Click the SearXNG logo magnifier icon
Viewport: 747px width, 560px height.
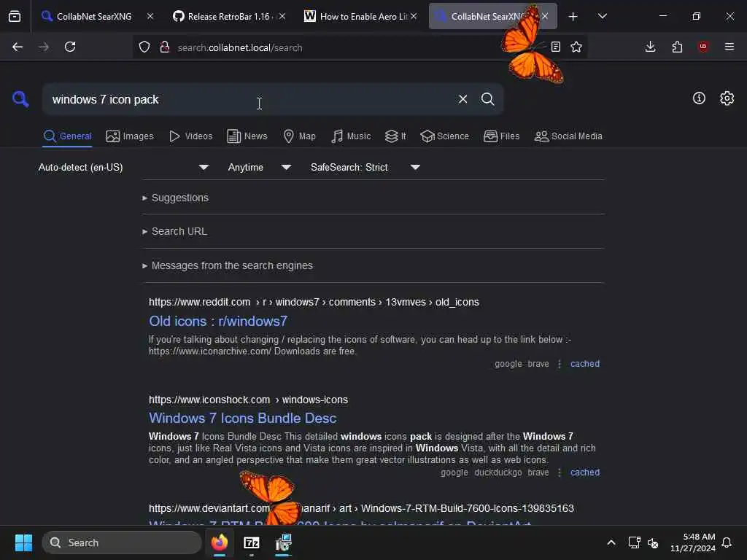point(20,99)
